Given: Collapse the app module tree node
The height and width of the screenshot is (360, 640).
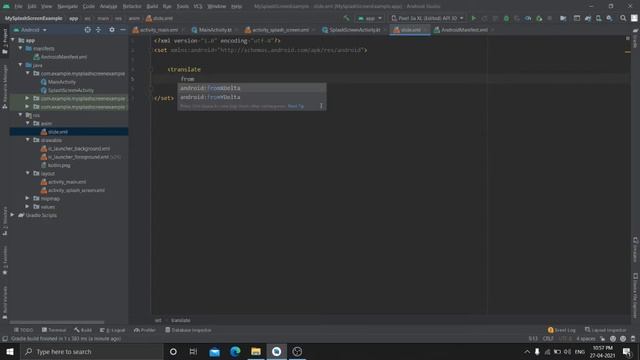Looking at the screenshot, I should (x=13, y=40).
